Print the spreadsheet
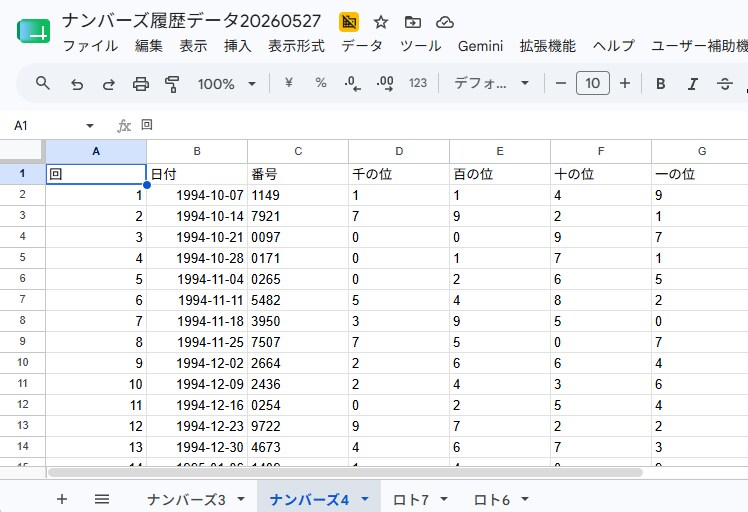The width and height of the screenshot is (748, 512). (141, 84)
